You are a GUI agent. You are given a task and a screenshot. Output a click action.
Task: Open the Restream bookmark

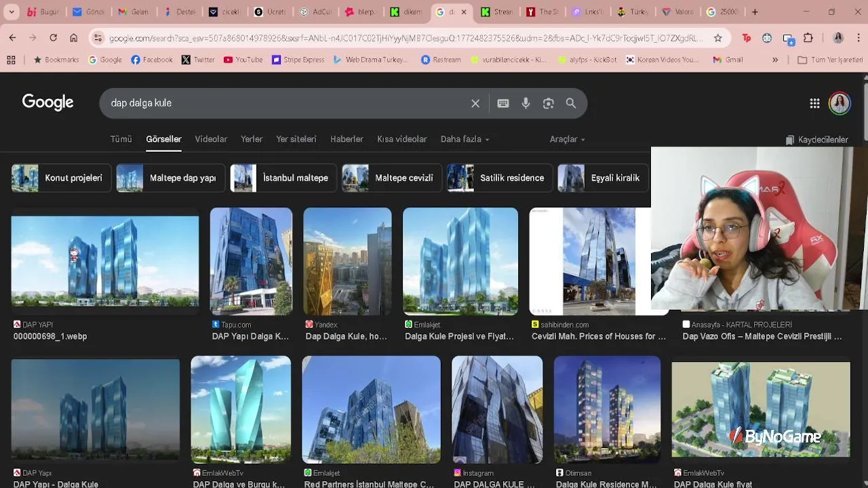coord(441,60)
